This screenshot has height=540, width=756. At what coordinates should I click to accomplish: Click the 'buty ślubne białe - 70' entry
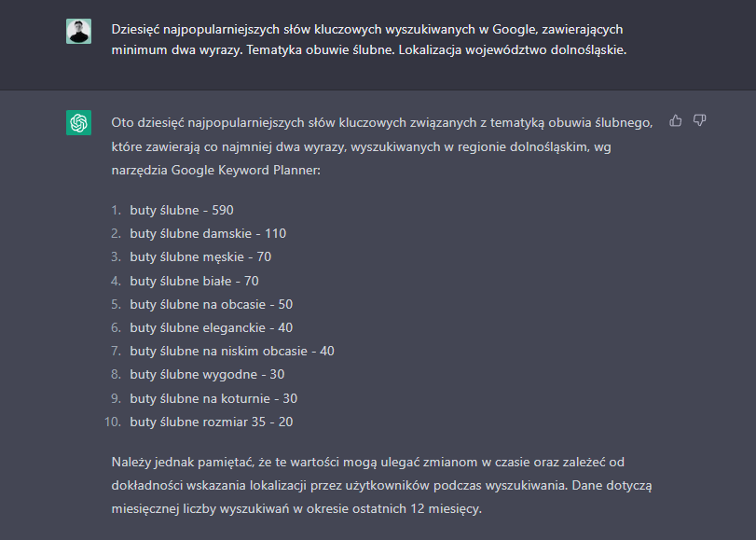coord(194,281)
